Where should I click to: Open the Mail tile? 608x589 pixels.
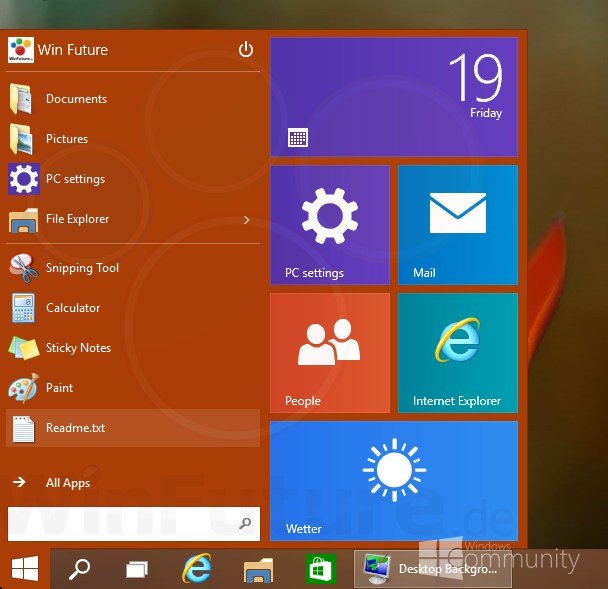[458, 225]
